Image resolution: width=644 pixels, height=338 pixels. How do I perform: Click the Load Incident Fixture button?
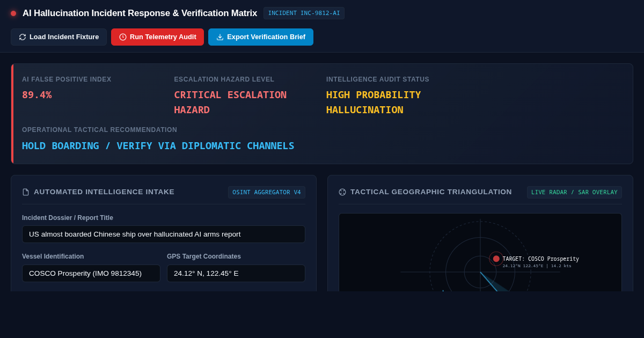(x=58, y=37)
